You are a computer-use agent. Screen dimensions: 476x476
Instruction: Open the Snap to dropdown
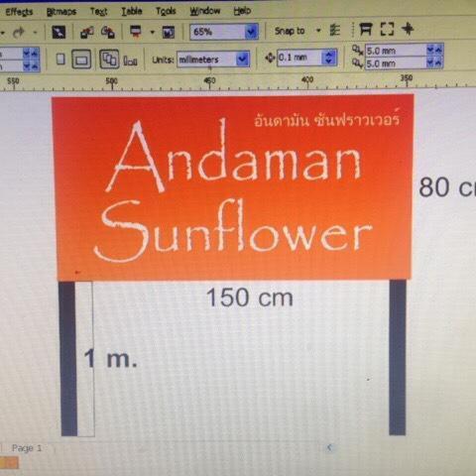pyautogui.click(x=318, y=31)
